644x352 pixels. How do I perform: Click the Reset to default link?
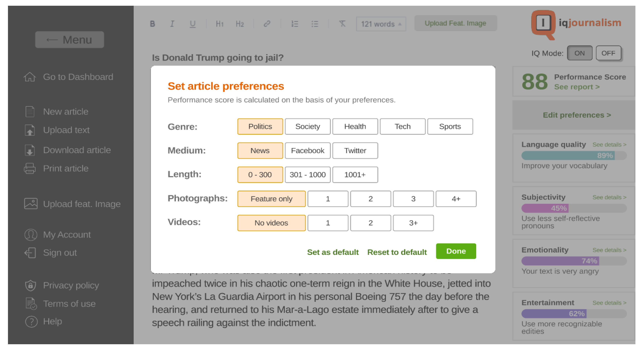pos(397,252)
